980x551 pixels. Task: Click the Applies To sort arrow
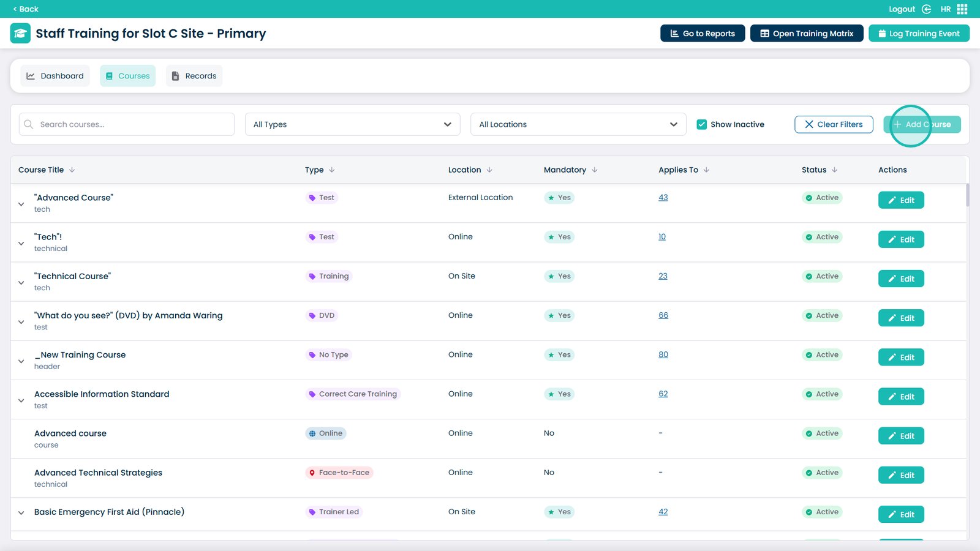(x=707, y=170)
